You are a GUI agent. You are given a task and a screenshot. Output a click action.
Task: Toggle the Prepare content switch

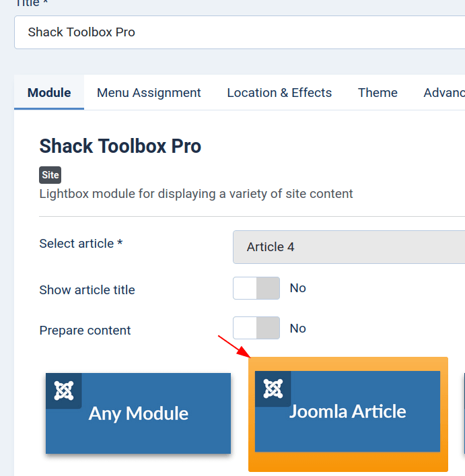256,328
